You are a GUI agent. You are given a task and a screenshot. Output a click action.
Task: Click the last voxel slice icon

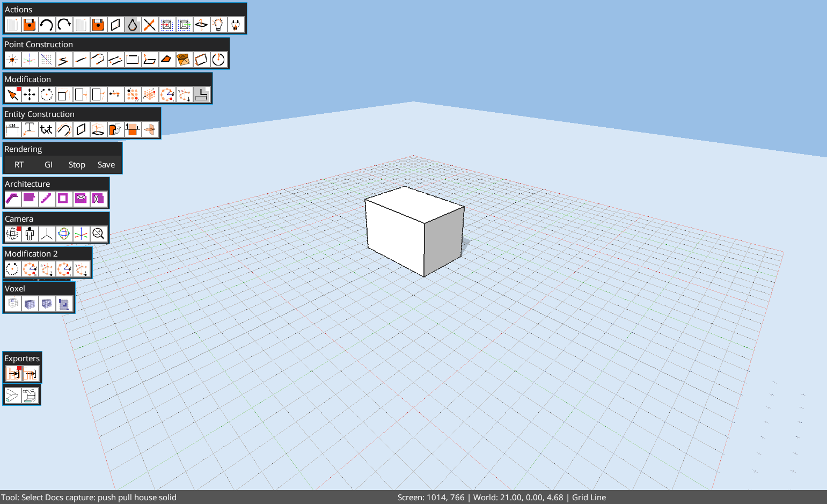click(x=64, y=304)
